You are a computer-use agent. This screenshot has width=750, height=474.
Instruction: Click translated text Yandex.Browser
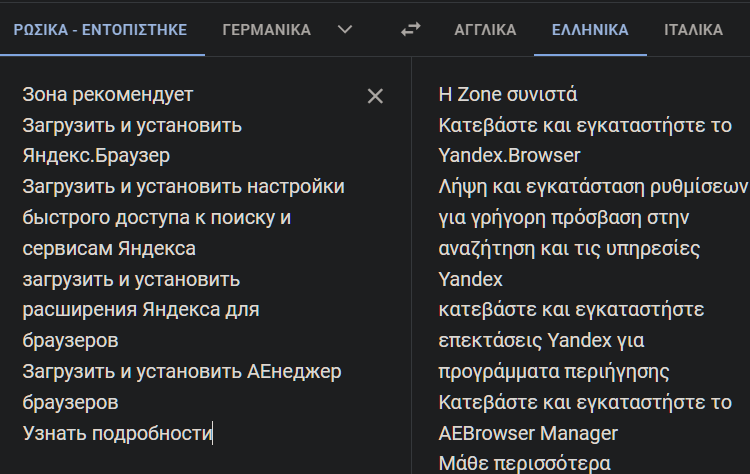click(509, 156)
